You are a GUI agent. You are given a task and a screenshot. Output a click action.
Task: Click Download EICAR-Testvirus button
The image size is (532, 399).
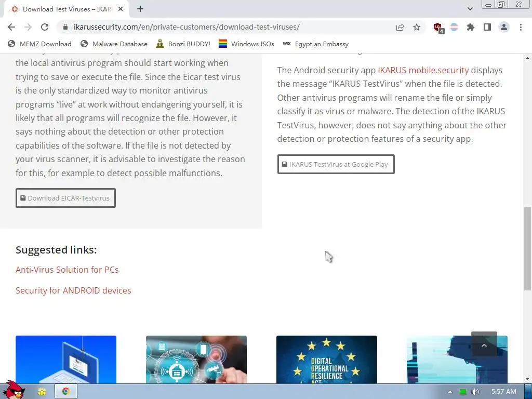pyautogui.click(x=65, y=198)
